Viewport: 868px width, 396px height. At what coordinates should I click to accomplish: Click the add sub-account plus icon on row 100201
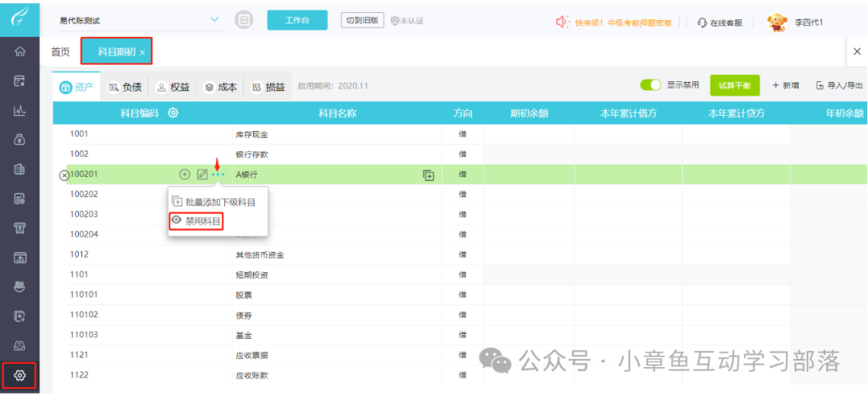tap(184, 174)
